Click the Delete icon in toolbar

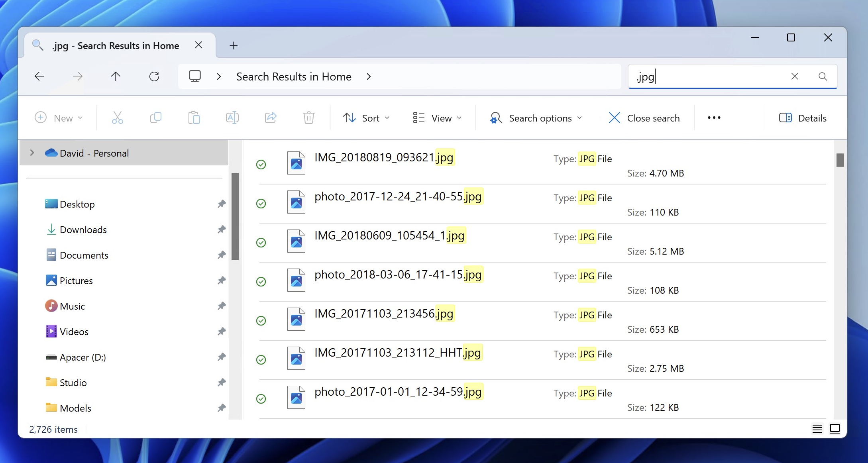[309, 118]
